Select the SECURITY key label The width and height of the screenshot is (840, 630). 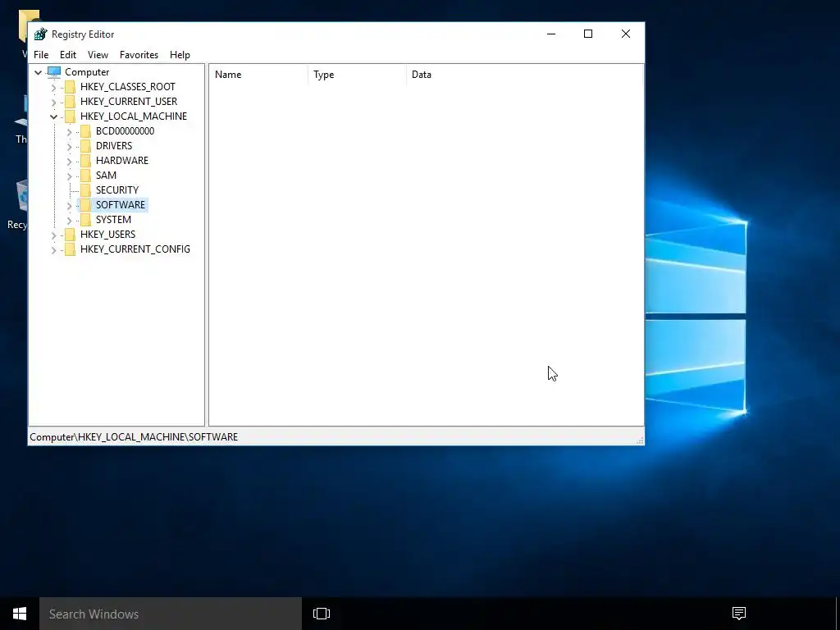(x=116, y=189)
